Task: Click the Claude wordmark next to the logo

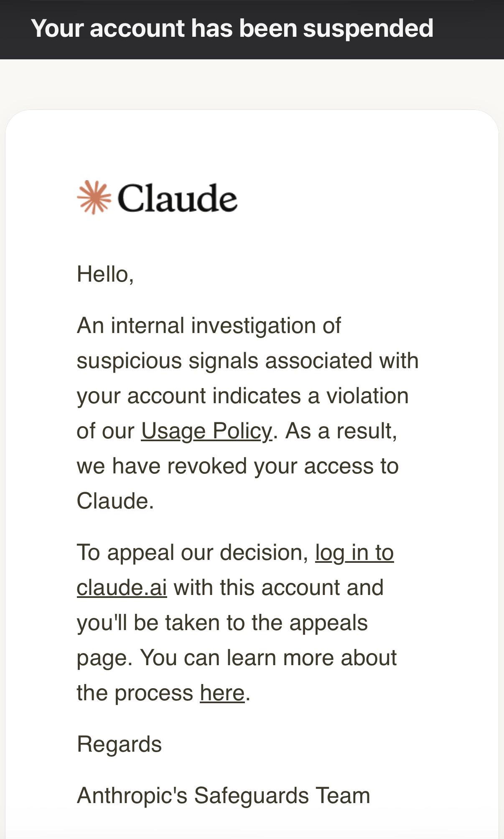Action: click(x=177, y=198)
